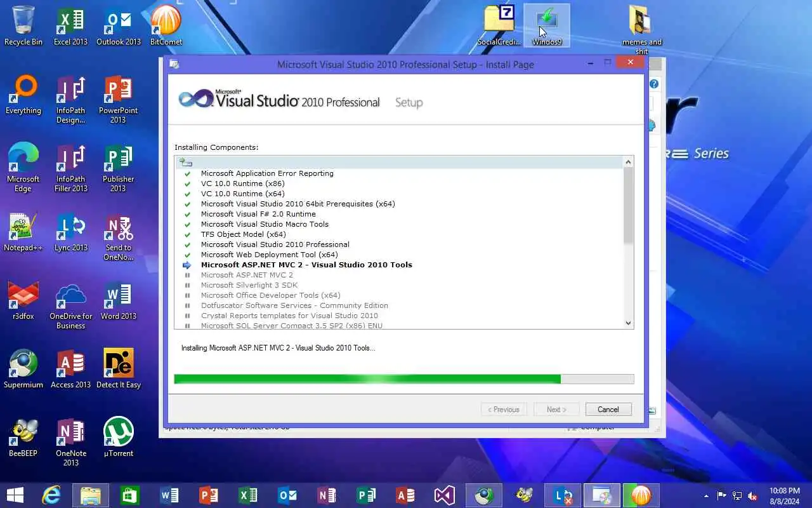This screenshot has height=508, width=812.
Task: Select the r3dfox desktop shortcut
Action: pyautogui.click(x=23, y=300)
